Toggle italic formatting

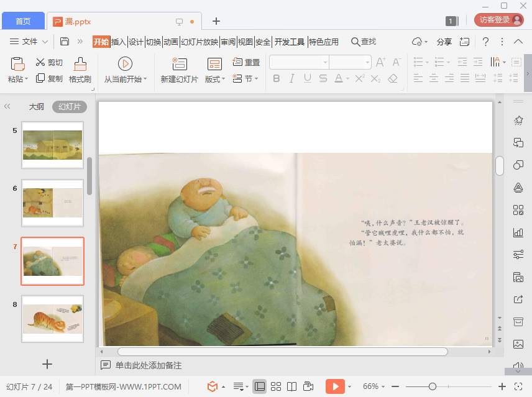291,79
